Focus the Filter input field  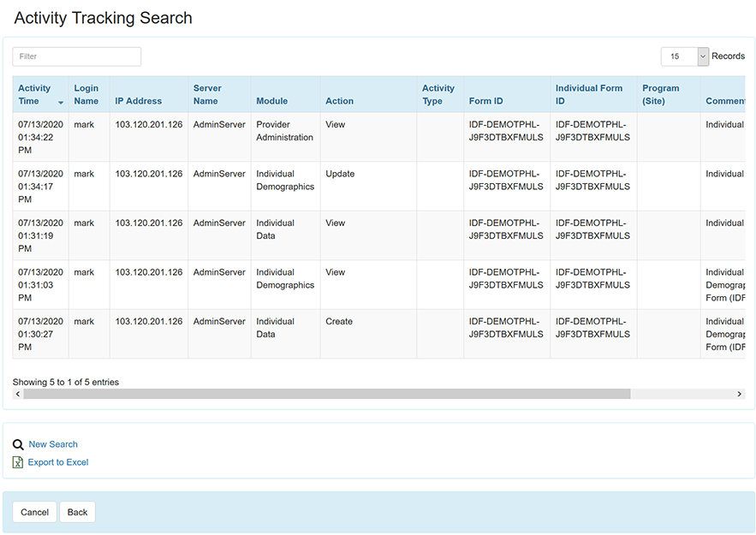coord(77,56)
